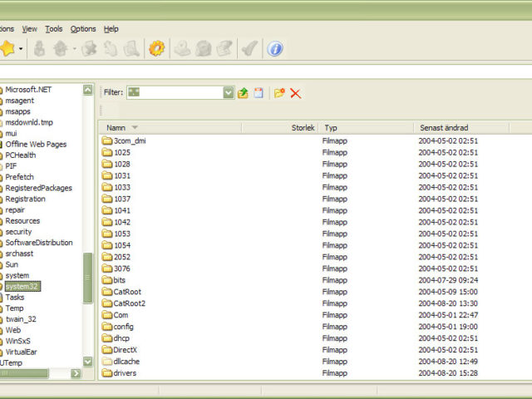Screen dimensions: 532x399
Task: Select the system32 folder in tree
Action: coord(22,287)
